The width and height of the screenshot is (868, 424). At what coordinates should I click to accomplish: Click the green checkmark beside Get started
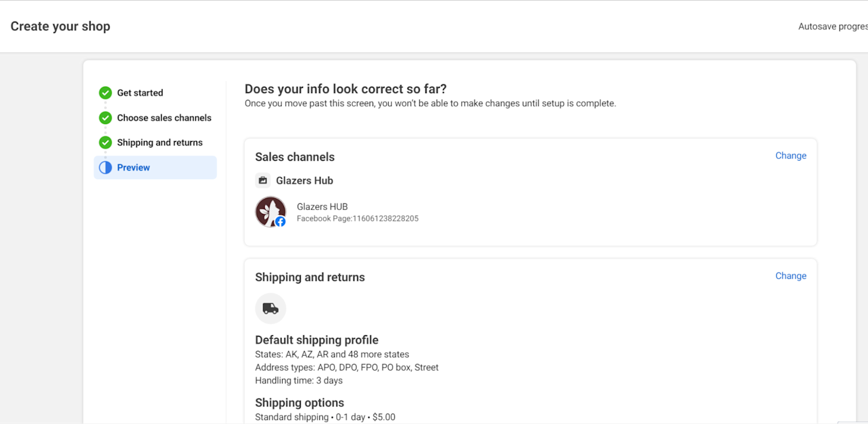click(105, 93)
